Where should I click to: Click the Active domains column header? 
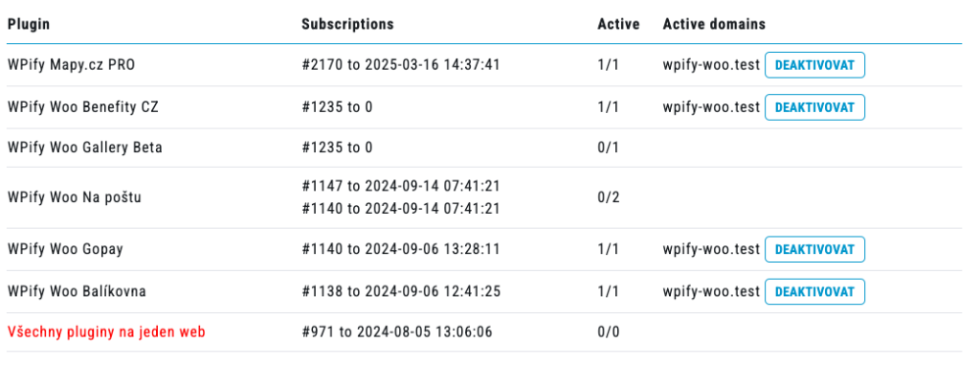(714, 24)
